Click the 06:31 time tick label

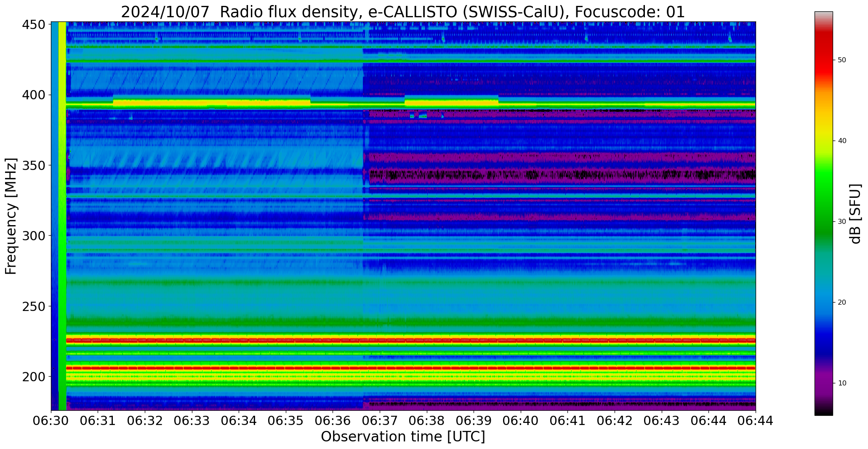coord(98,421)
